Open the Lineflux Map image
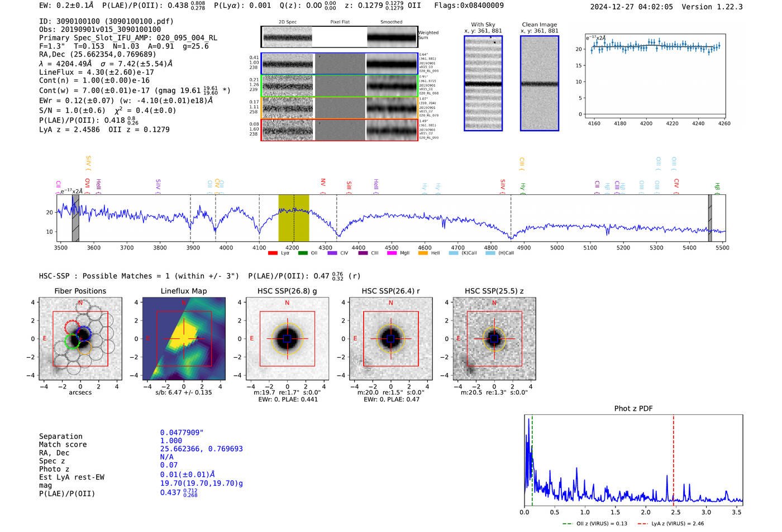The width and height of the screenshot is (782, 532). [184, 339]
